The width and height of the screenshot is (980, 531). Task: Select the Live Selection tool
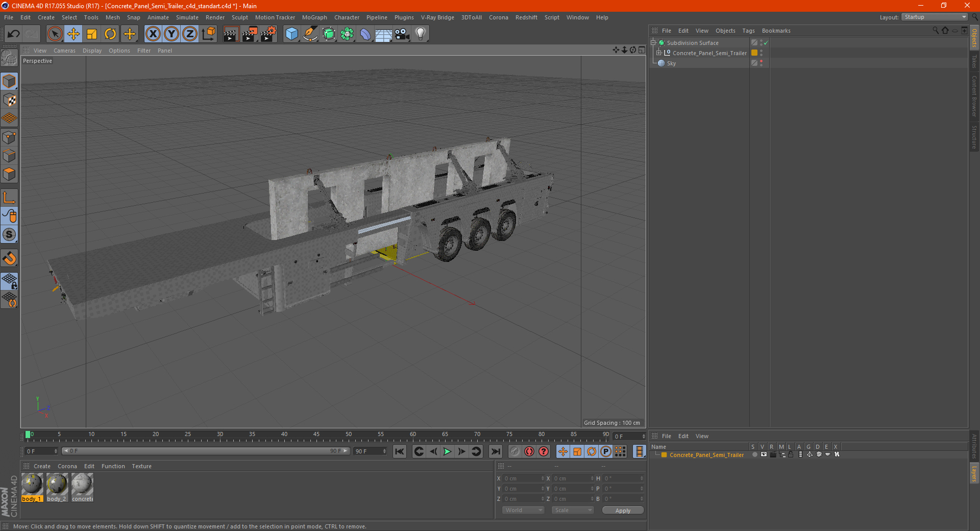[55, 34]
